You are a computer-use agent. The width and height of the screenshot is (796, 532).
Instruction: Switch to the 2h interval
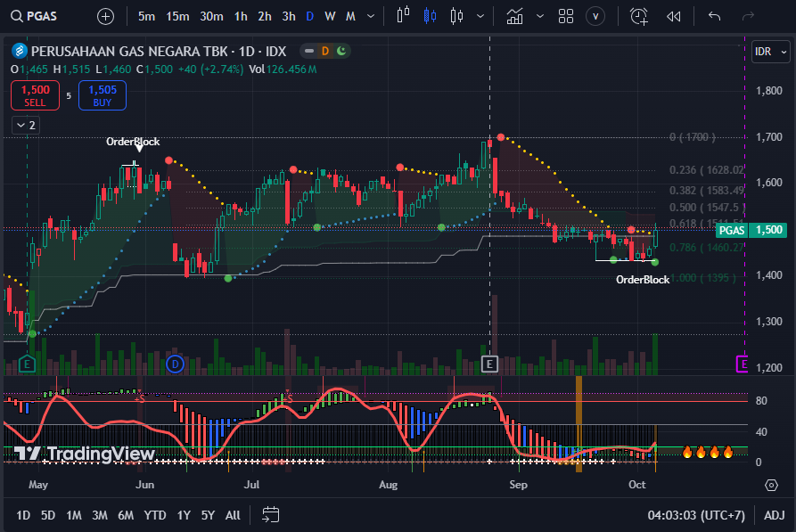click(265, 16)
